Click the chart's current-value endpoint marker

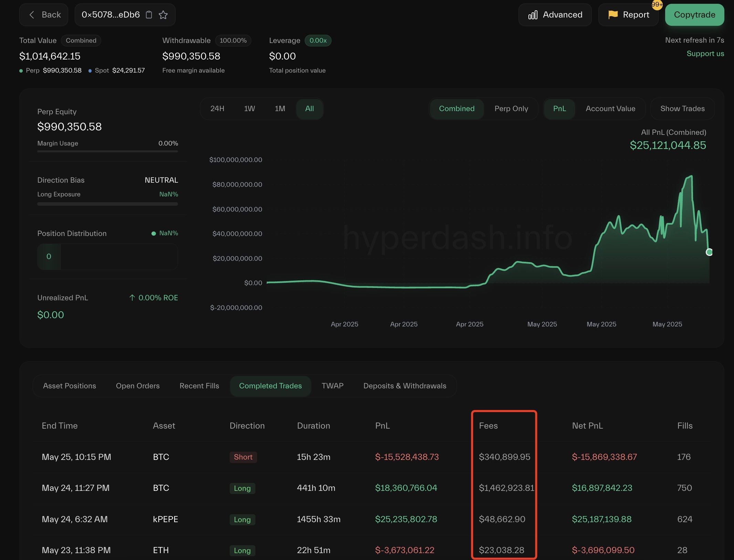point(709,252)
